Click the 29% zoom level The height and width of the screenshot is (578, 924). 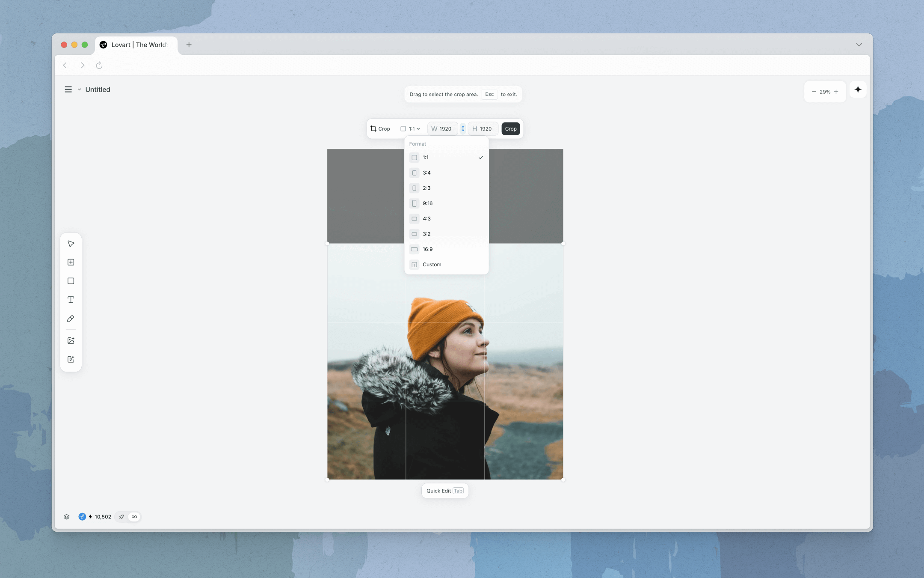tap(825, 92)
